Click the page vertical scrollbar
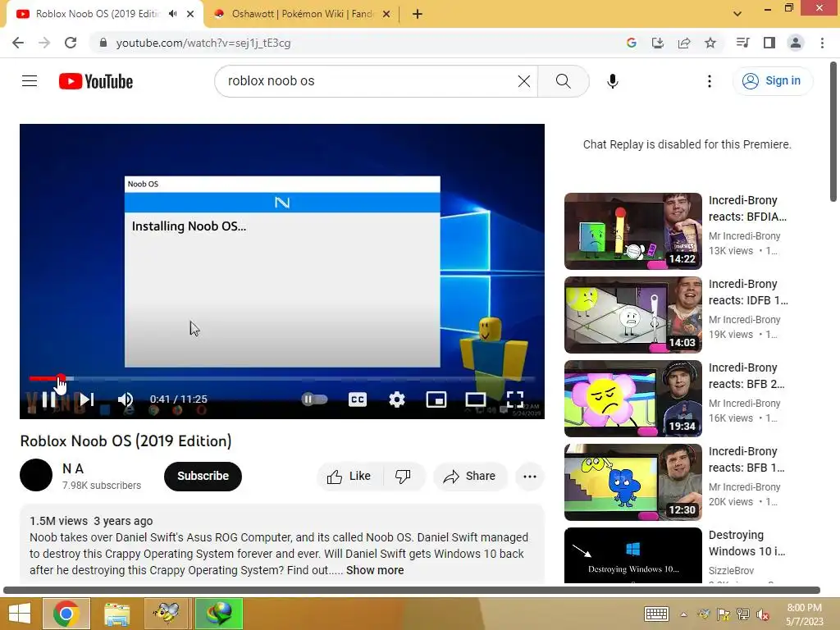The height and width of the screenshot is (630, 840). (x=833, y=131)
